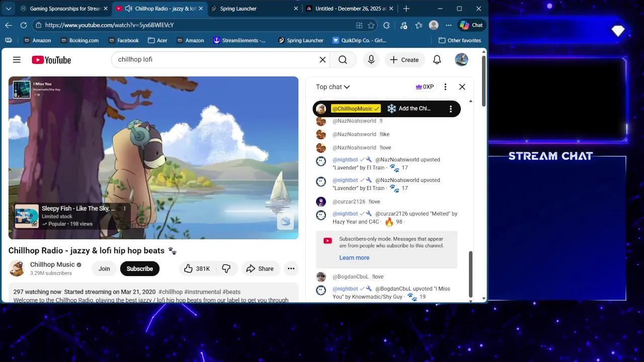644x362 pixels.
Task: Close the Chillhop Radio tab
Action: (x=201, y=9)
